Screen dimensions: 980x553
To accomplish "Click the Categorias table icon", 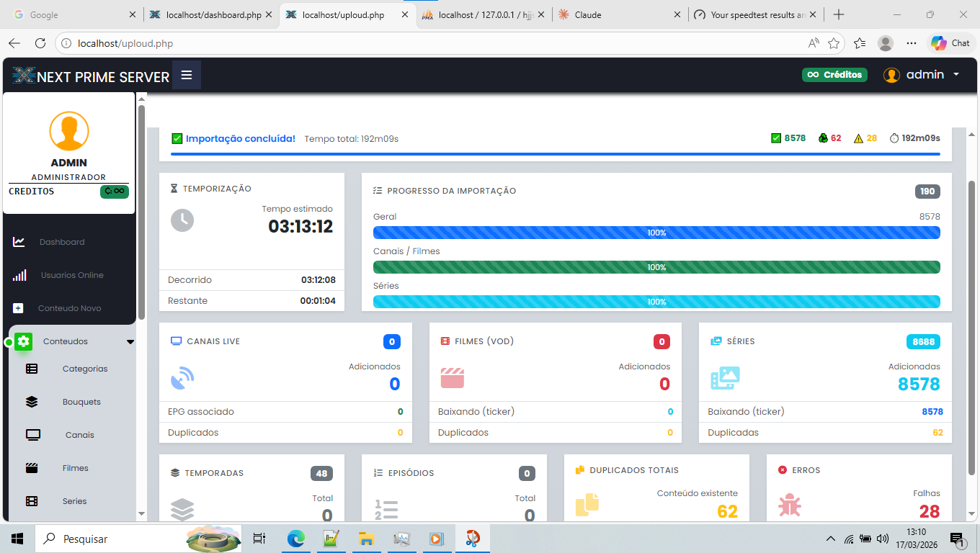I will click(x=32, y=369).
